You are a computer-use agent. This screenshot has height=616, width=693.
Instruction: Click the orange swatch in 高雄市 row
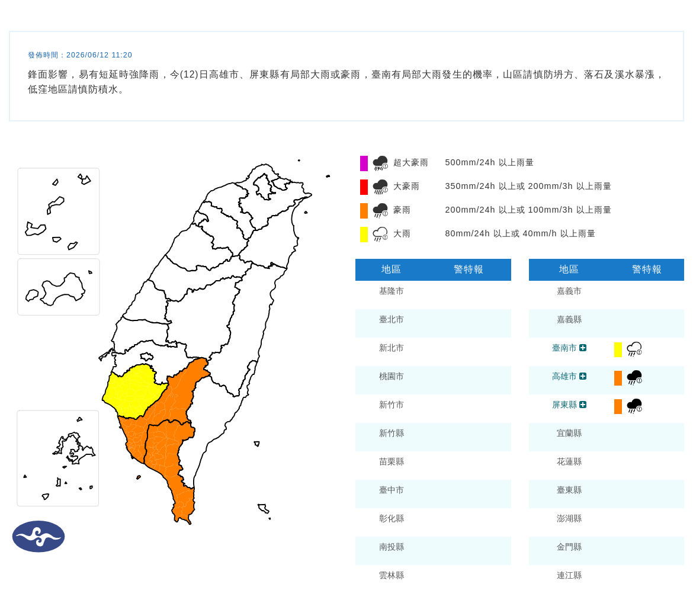pos(618,378)
